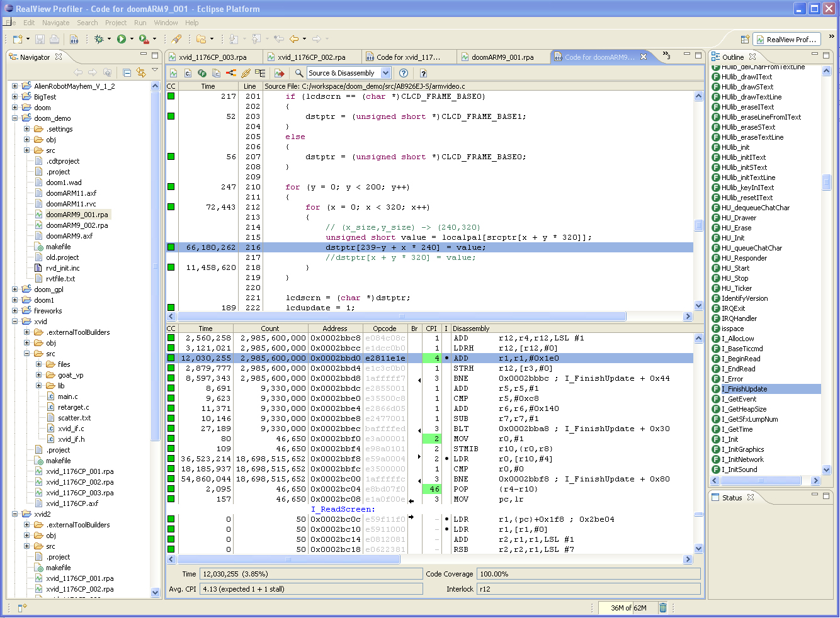Click the green function view icon
The image size is (840, 618).
202,73
